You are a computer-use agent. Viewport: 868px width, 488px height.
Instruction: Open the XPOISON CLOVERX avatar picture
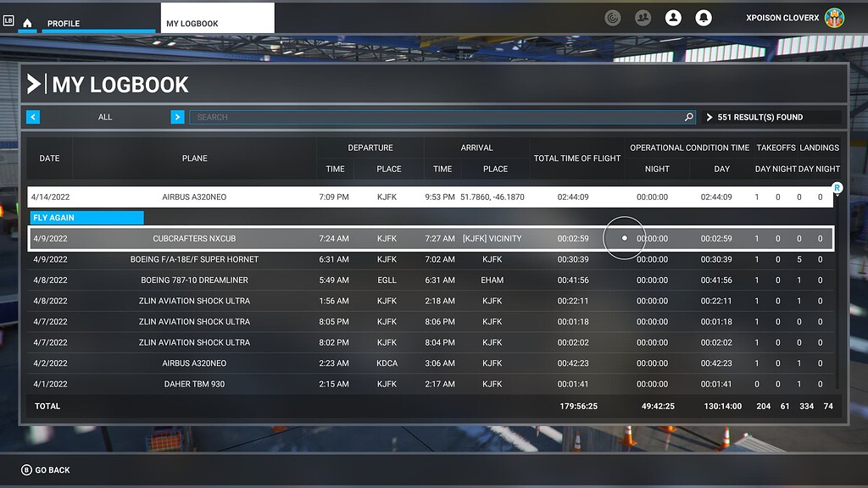tap(836, 17)
